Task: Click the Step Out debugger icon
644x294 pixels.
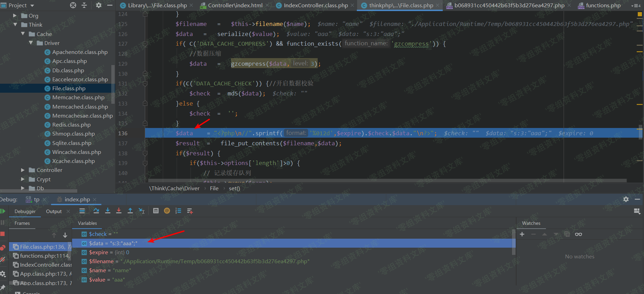Action: tap(130, 211)
